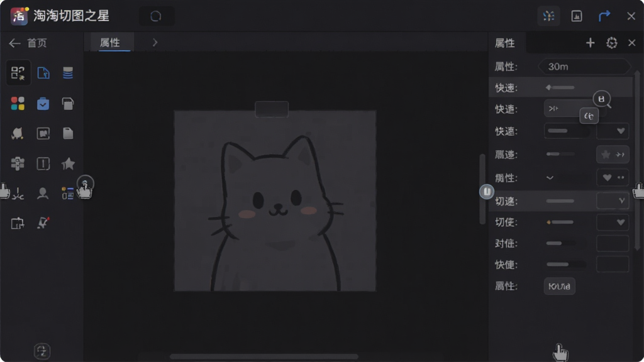
Task: Open the chart icon in the title bar
Action: (577, 16)
